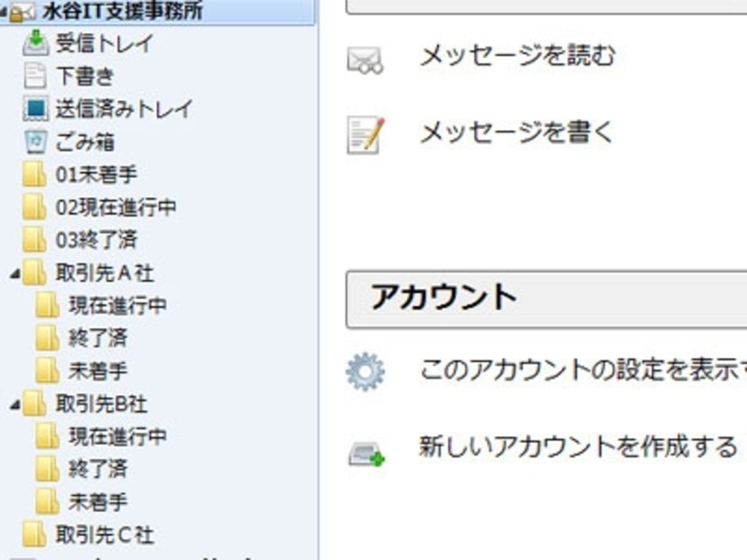Click the 水谷IT支援事務所 account mail icon
The height and width of the screenshot is (560, 747).
coord(24,11)
